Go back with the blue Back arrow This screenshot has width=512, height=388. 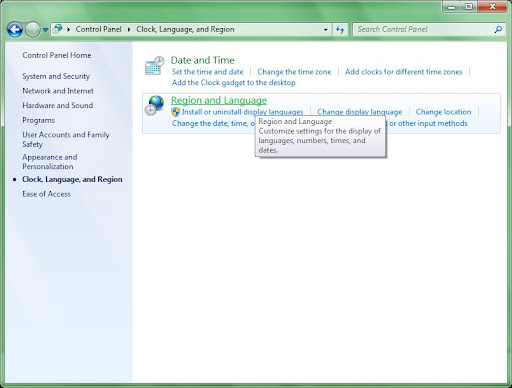tap(15, 30)
